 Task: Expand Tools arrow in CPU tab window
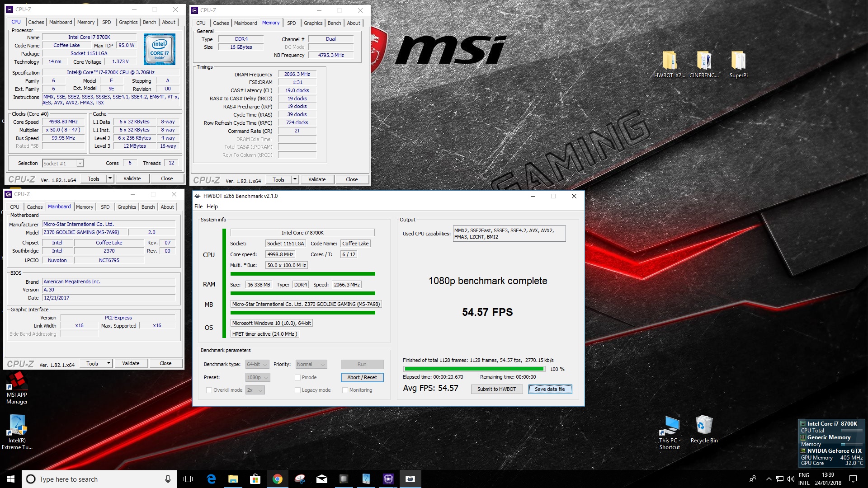click(x=110, y=178)
